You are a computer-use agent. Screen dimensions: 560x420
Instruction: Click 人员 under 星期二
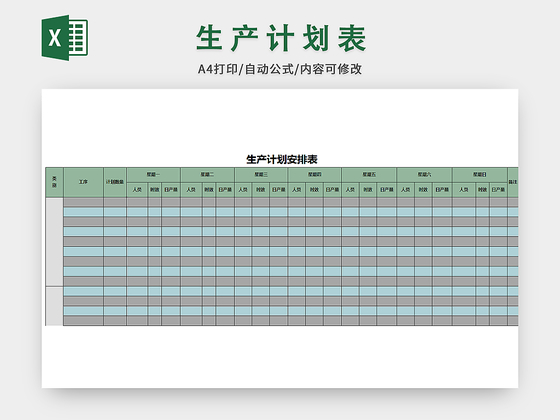click(191, 190)
